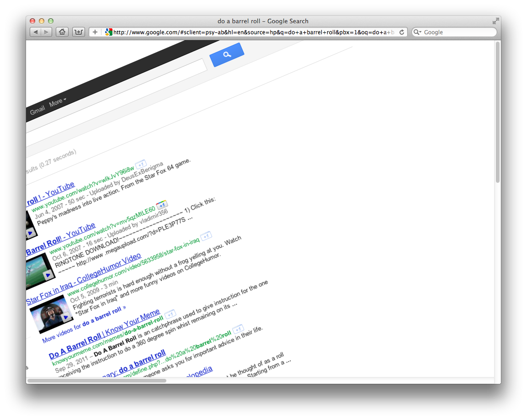Add bookmark with the plus button

(x=95, y=32)
